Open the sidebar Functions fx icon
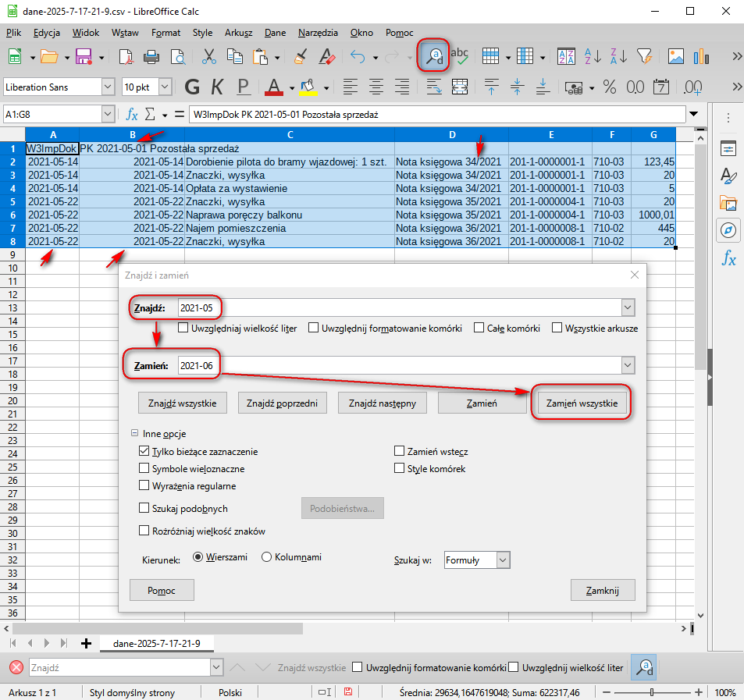 click(x=728, y=258)
